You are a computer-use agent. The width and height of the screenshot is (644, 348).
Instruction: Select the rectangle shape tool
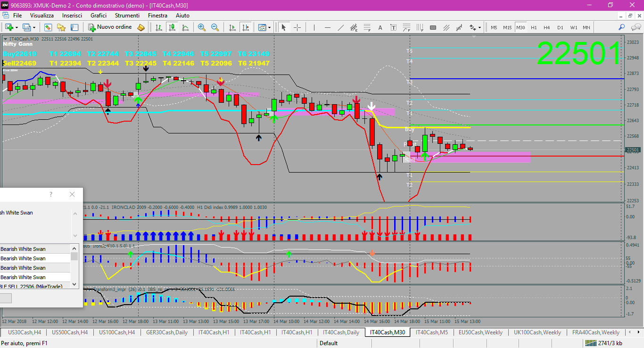[x=433, y=27]
